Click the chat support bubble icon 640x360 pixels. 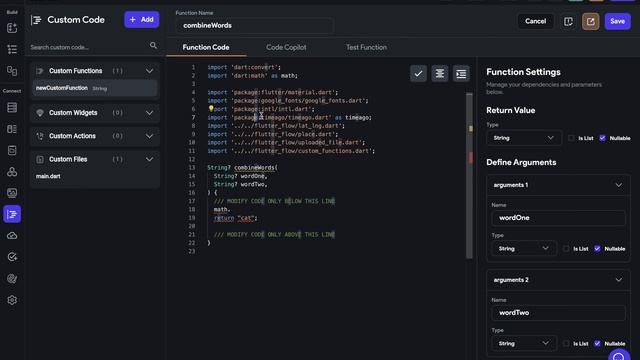[619, 356]
